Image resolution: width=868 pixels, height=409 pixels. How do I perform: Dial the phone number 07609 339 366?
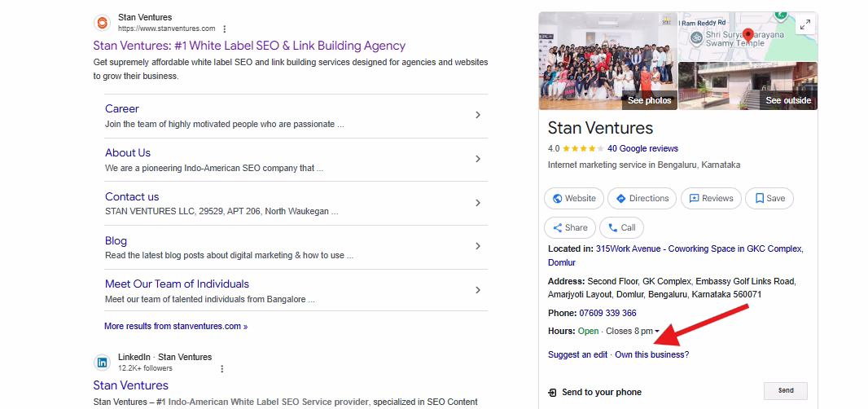click(607, 313)
